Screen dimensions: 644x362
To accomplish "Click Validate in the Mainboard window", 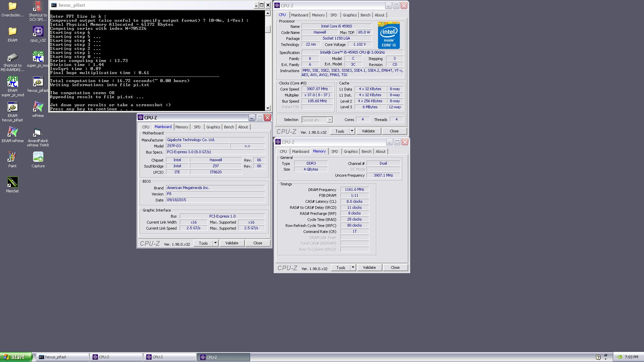I will coord(231,243).
